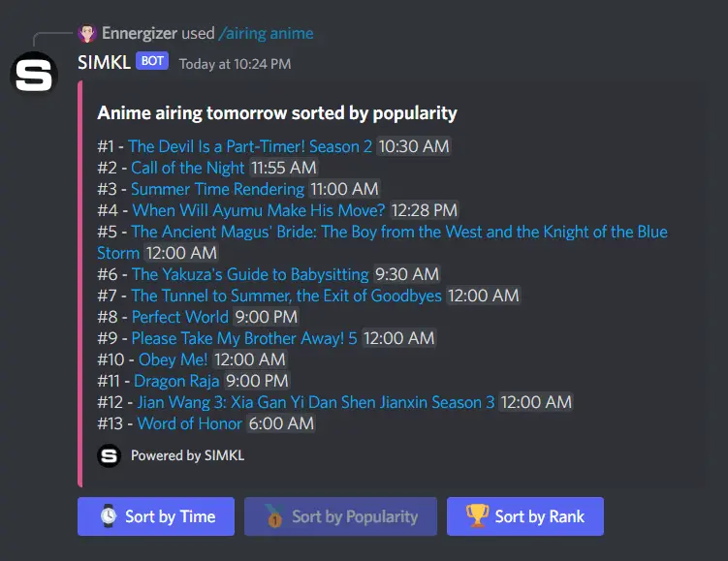This screenshot has width=728, height=561.
Task: Open the Perfect World anime link
Action: click(180, 318)
